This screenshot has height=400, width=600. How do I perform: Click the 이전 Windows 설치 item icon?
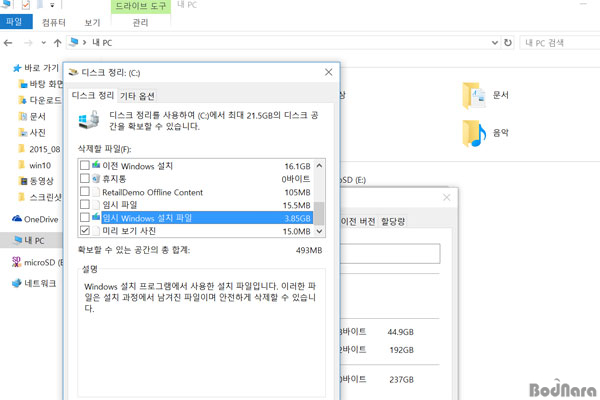point(96,165)
